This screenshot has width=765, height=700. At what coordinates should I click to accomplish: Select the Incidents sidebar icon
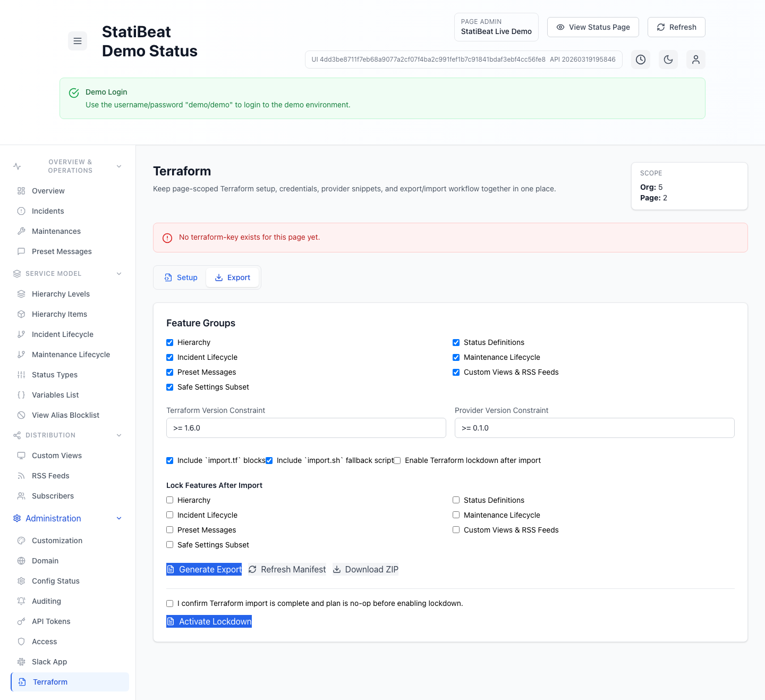21,211
